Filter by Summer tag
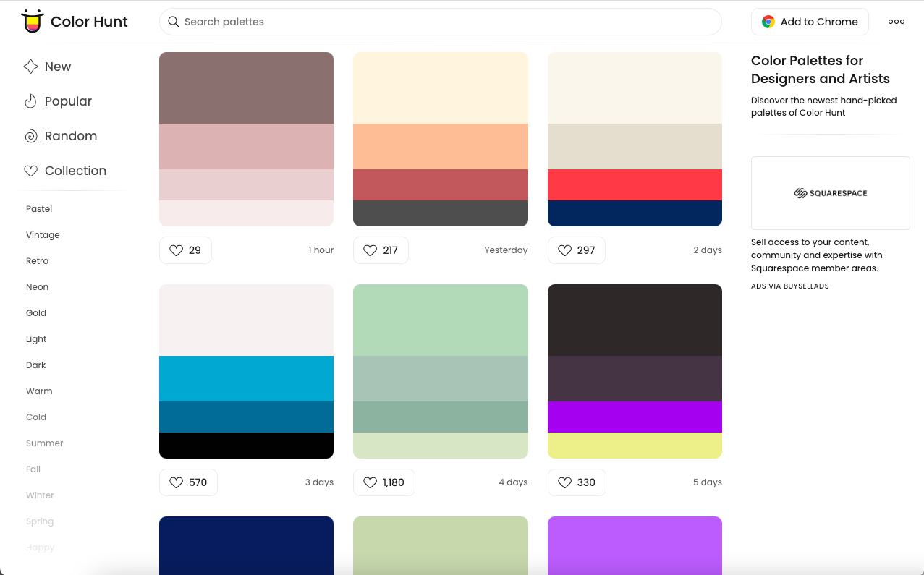 (x=45, y=443)
